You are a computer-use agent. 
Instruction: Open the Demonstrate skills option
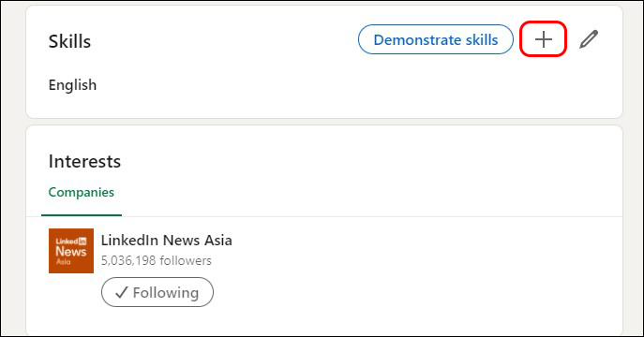(435, 39)
